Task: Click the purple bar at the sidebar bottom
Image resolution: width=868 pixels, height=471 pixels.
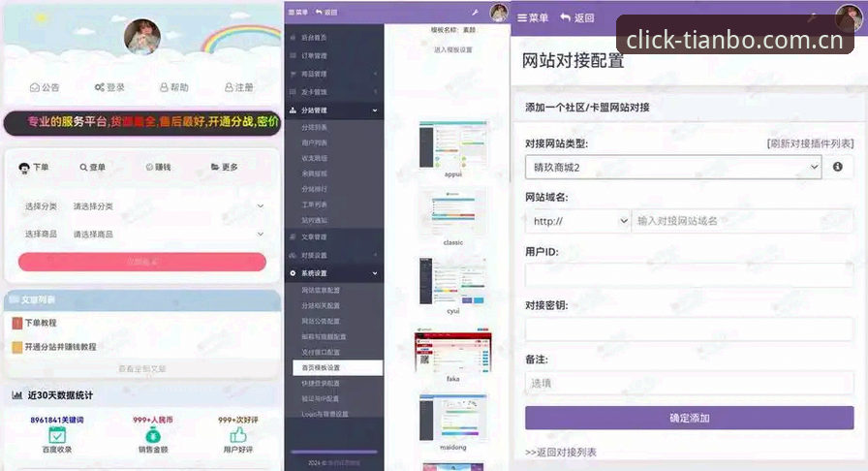Action: click(334, 452)
